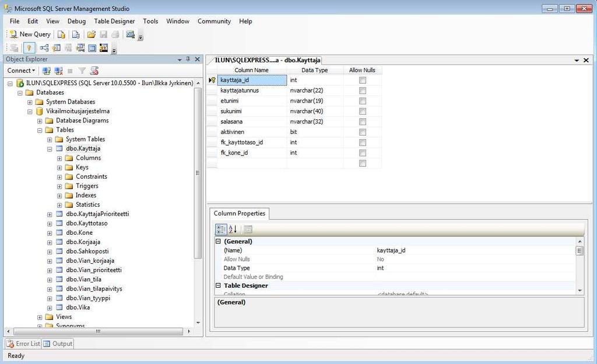The height and width of the screenshot is (364, 597).
Task: Close the Object Explorer panel
Action: 197,59
